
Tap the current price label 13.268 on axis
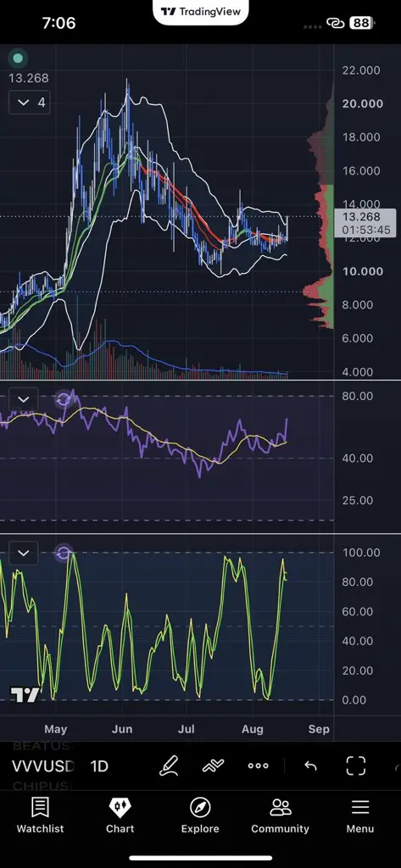click(x=365, y=223)
